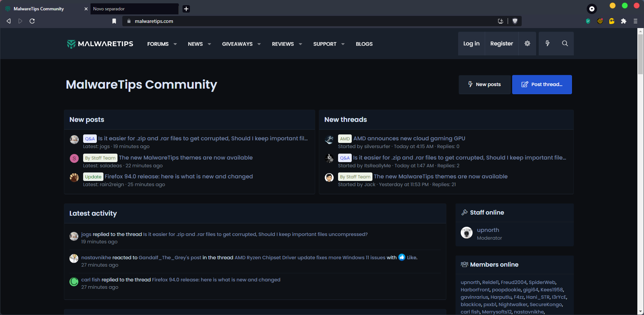
Task: Open the NEWS navigation item
Action: 195,44
